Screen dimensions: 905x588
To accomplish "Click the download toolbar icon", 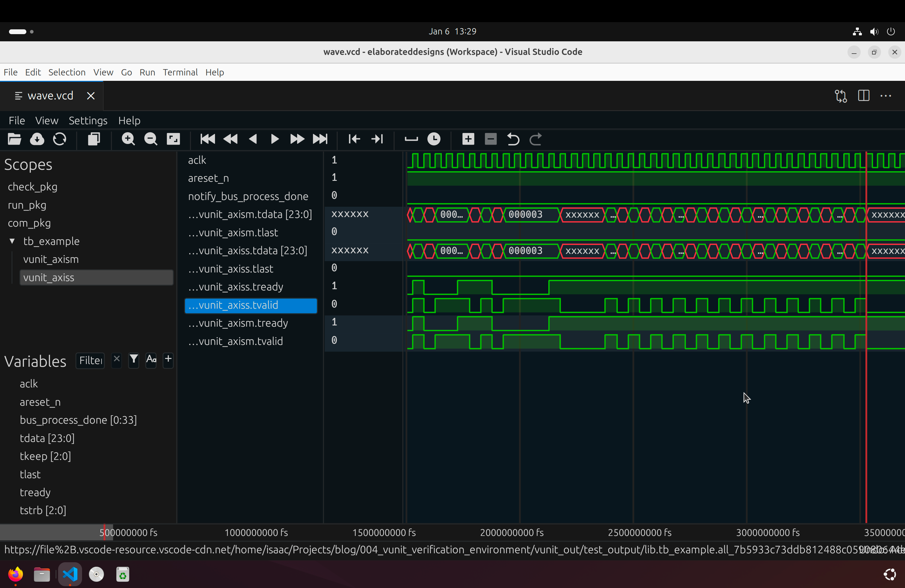I will tap(37, 139).
